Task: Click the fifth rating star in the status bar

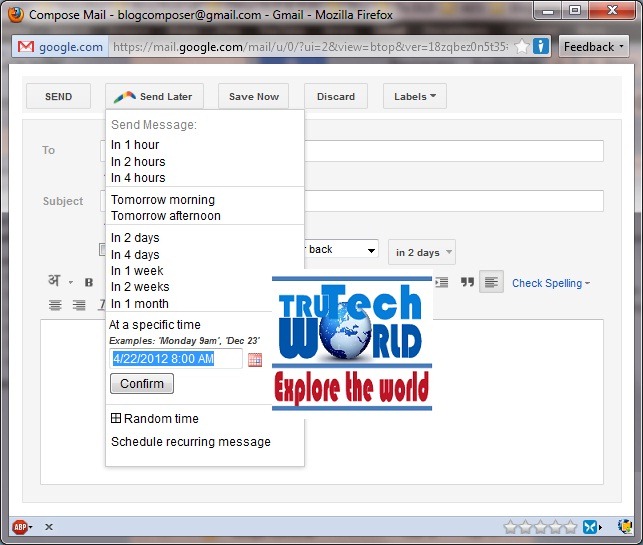Action: (x=570, y=527)
